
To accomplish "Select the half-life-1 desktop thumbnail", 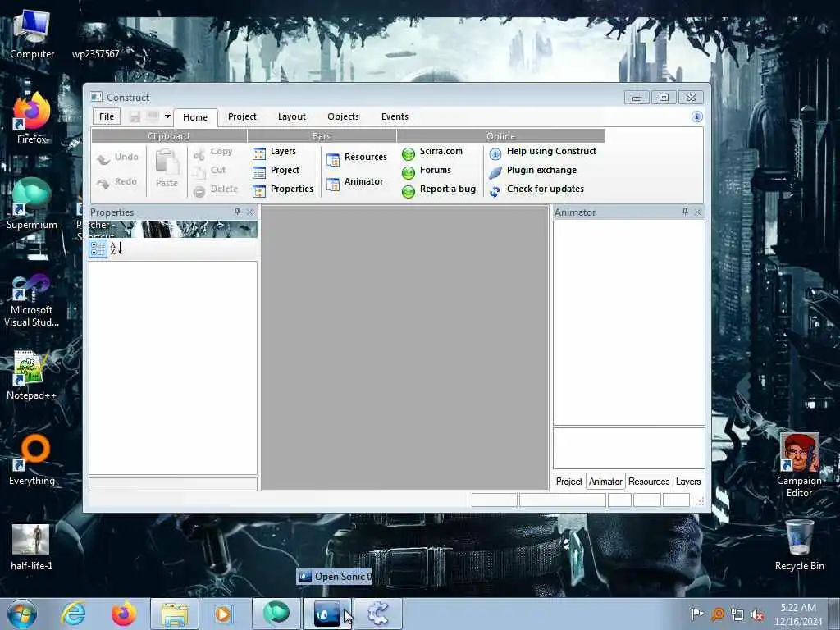I will click(31, 547).
